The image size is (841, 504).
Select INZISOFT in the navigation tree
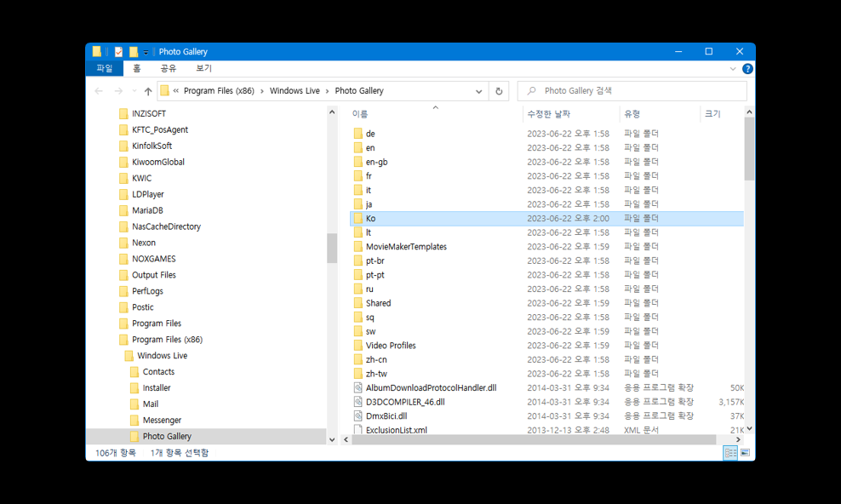[x=149, y=114]
